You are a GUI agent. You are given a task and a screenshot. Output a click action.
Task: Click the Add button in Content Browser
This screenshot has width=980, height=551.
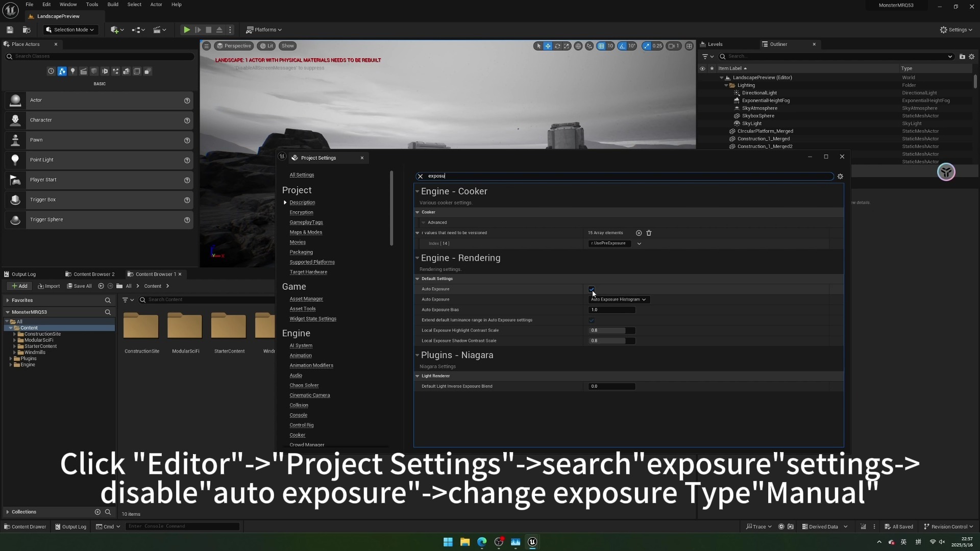coord(20,286)
